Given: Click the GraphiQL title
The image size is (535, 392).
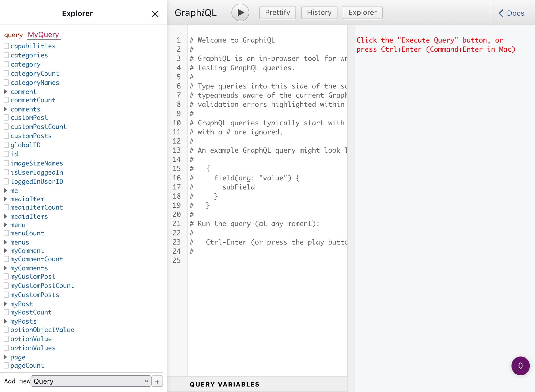Looking at the screenshot, I should coord(196,13).
